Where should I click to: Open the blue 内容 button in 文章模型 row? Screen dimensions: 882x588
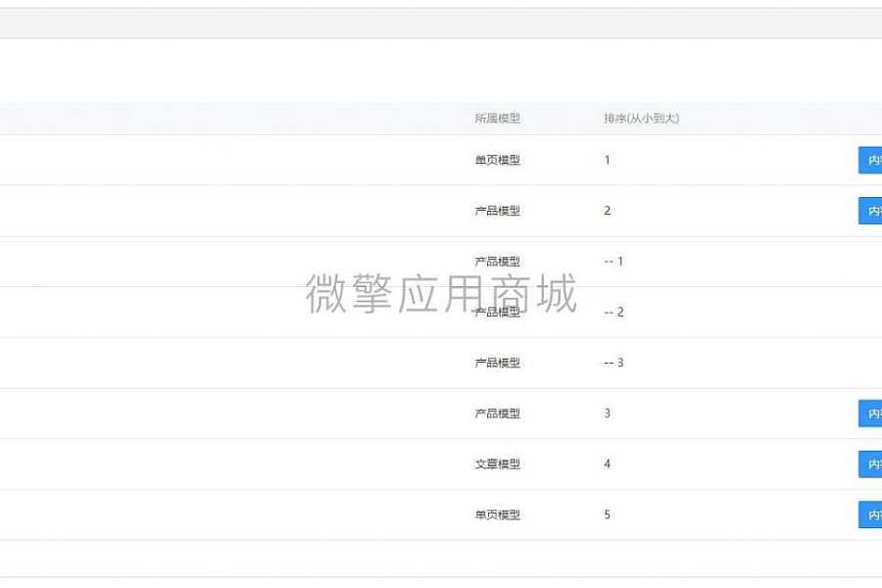pyautogui.click(x=870, y=465)
